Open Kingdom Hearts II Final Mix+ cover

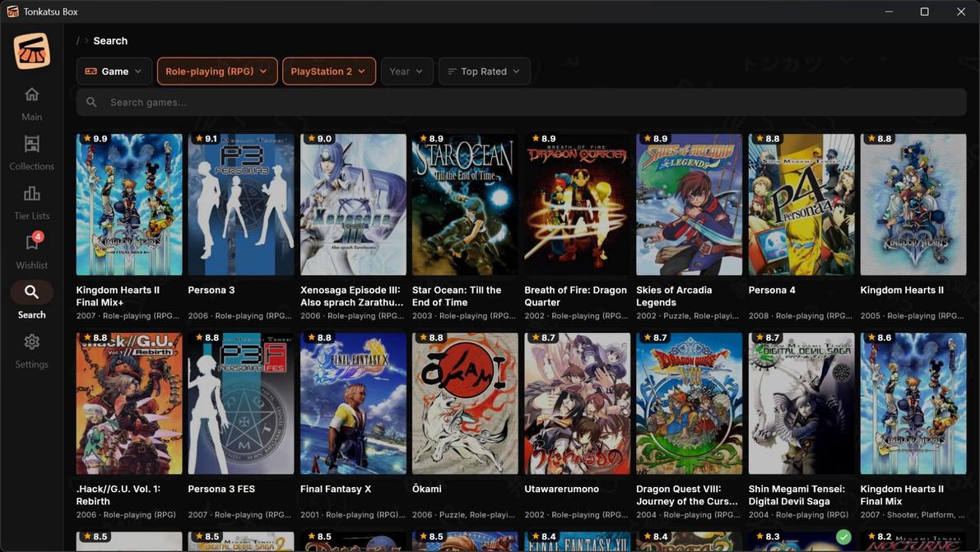(129, 204)
